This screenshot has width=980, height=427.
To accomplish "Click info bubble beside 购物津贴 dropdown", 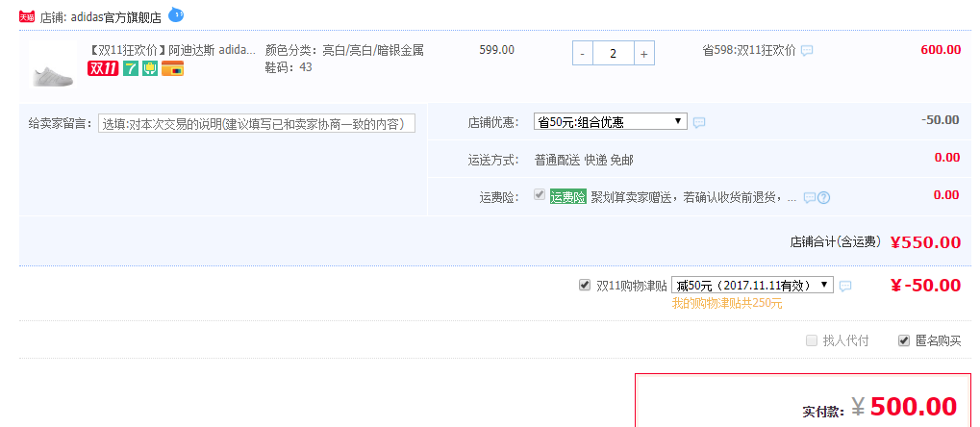I will 845,287.
